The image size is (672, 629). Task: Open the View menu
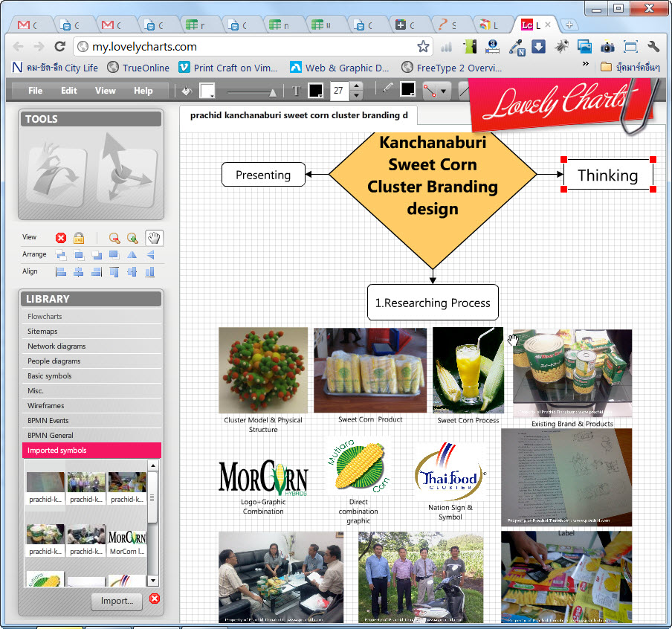point(106,91)
